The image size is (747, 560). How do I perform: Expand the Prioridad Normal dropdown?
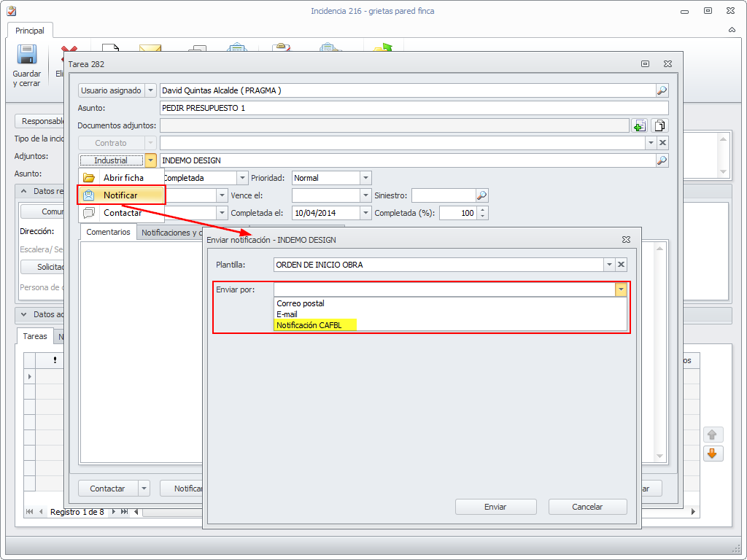pyautogui.click(x=365, y=178)
